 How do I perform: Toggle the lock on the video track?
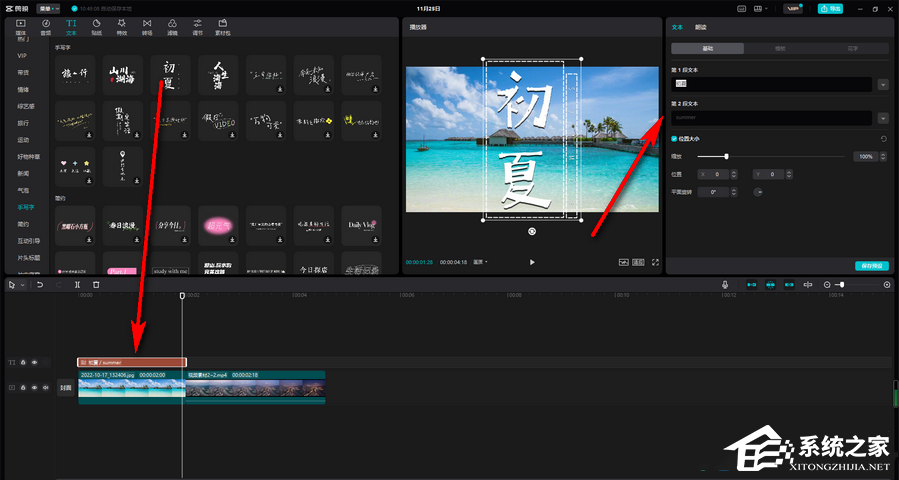tap(23, 387)
